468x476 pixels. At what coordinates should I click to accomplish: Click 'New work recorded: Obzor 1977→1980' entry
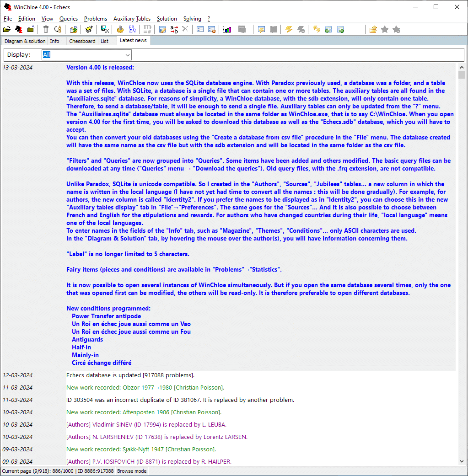145,388
